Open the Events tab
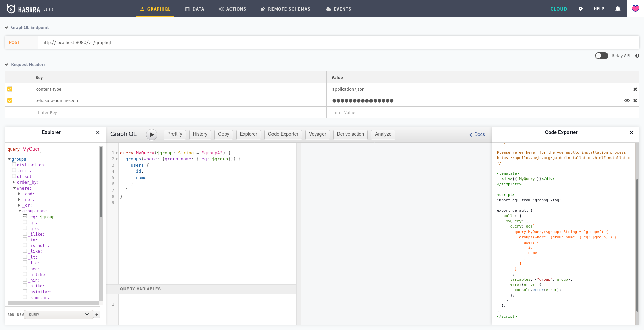644x330 pixels. (338, 9)
